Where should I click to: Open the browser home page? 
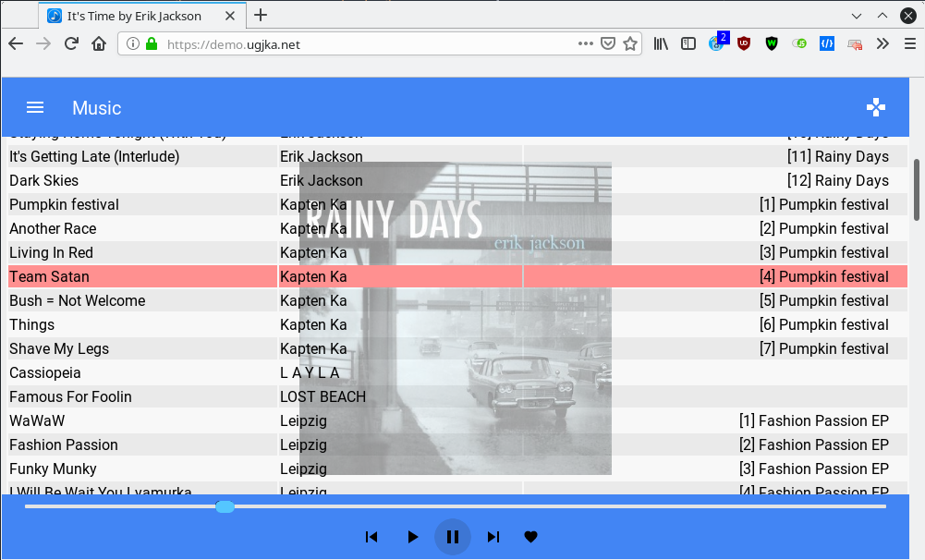tap(99, 43)
